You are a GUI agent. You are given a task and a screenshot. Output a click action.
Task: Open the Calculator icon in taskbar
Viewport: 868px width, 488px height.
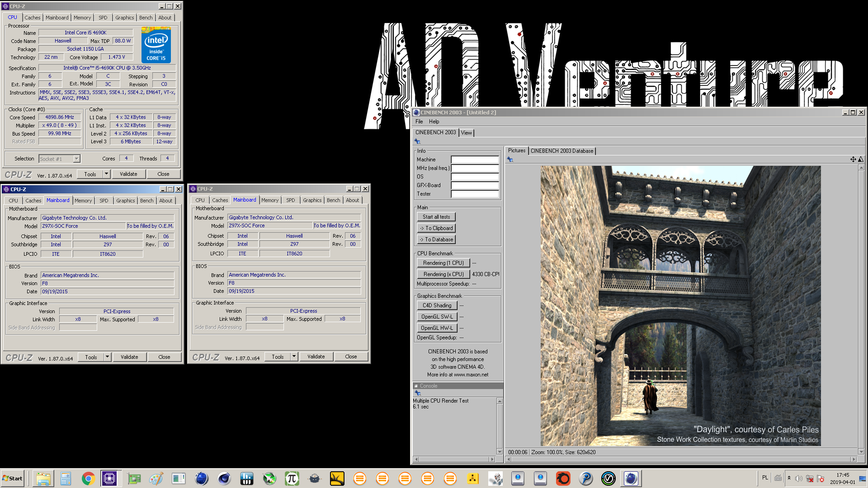[66, 479]
